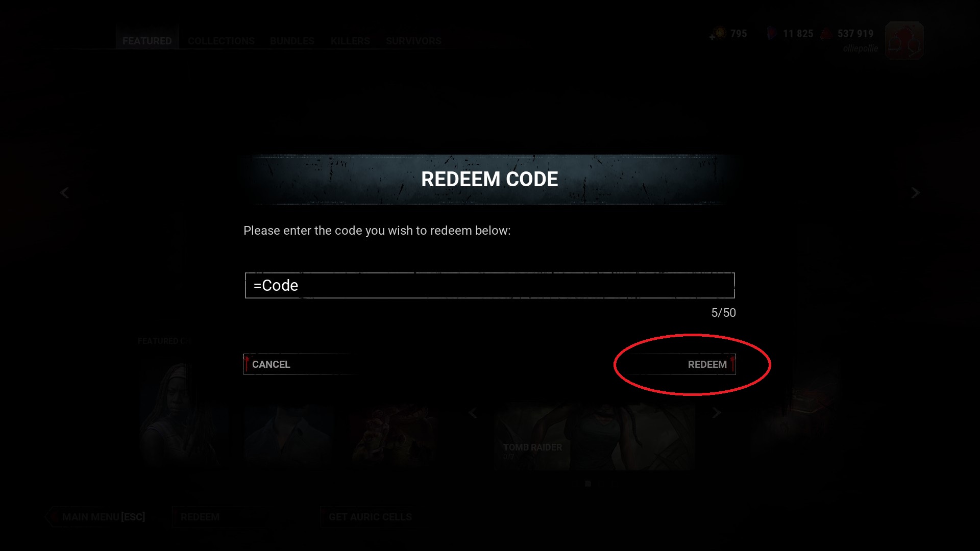980x551 pixels.
Task: Open the Bundles tab
Action: point(292,41)
